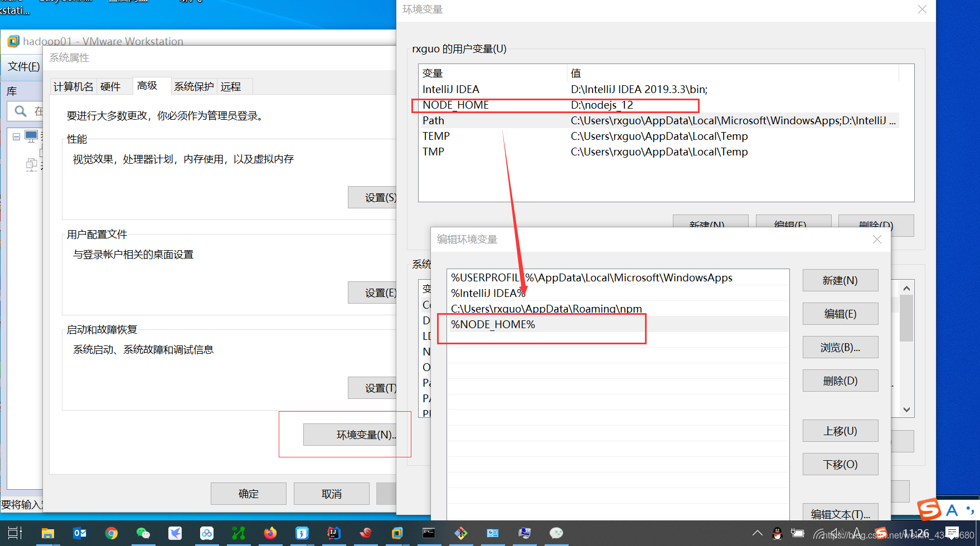Image resolution: width=980 pixels, height=546 pixels.
Task: Move entry up with 上移(U)
Action: point(840,431)
